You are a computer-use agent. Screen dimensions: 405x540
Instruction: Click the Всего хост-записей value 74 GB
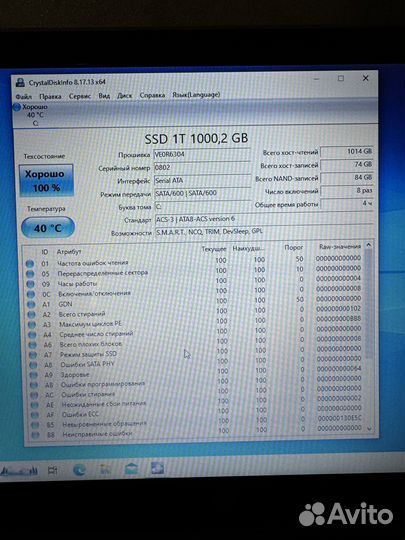347,165
